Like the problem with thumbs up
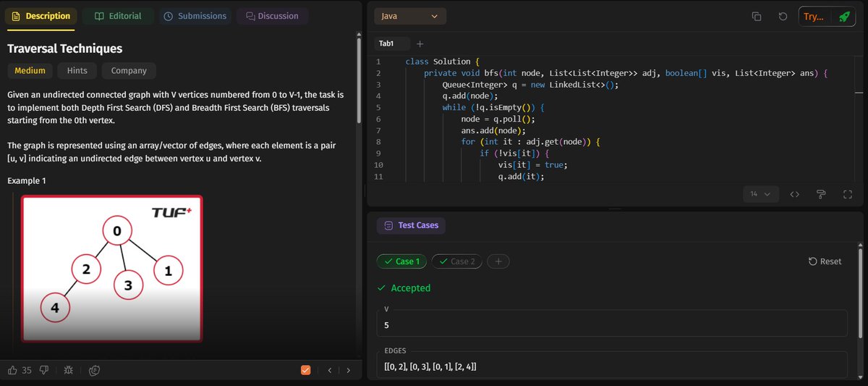This screenshot has width=868, height=386. pyautogui.click(x=12, y=370)
